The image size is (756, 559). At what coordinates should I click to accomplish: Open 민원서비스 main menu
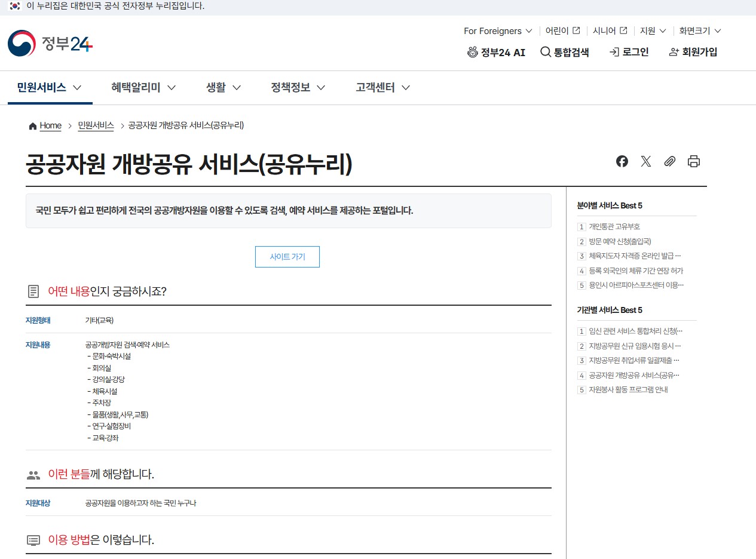tap(50, 88)
